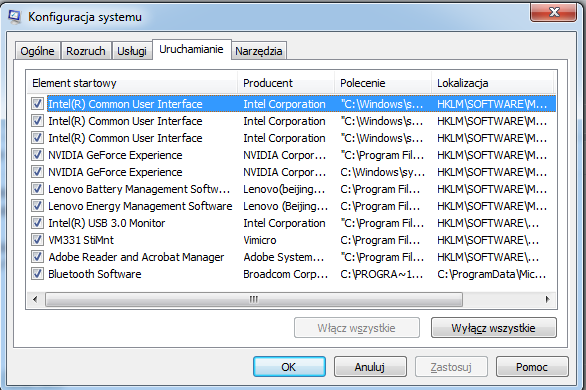This screenshot has height=390, width=586.
Task: Select the VM331 StiMnt row name
Action: point(81,240)
